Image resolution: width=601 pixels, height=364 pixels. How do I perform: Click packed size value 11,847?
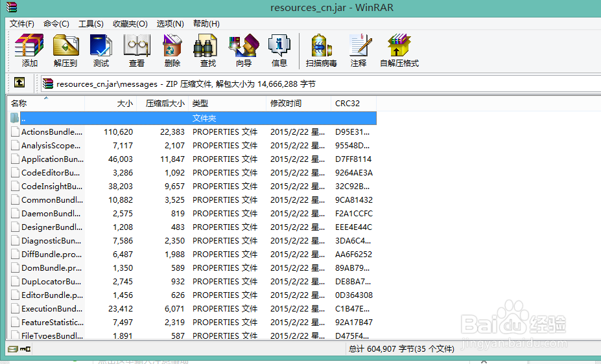tap(172, 159)
